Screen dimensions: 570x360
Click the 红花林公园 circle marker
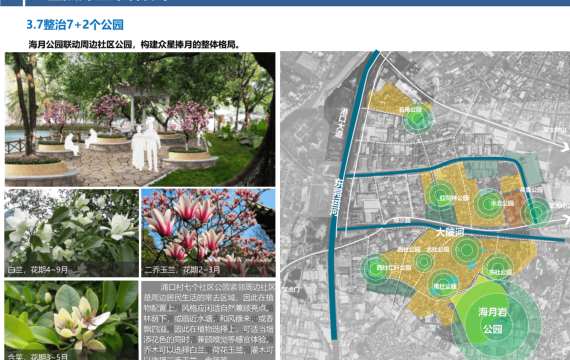[x=441, y=195]
